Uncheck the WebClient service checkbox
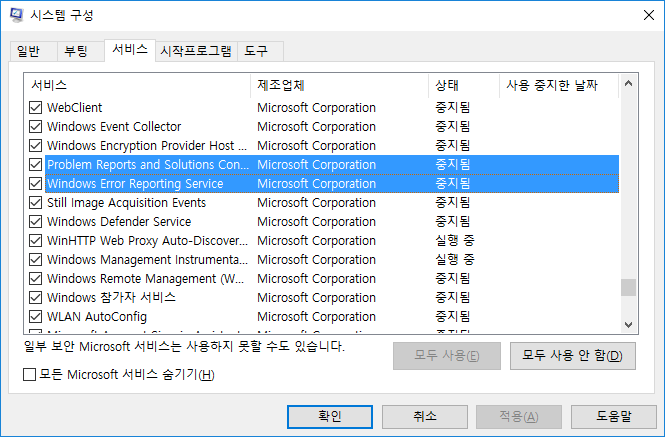Viewport: 665px width, 437px height. pyautogui.click(x=36, y=108)
